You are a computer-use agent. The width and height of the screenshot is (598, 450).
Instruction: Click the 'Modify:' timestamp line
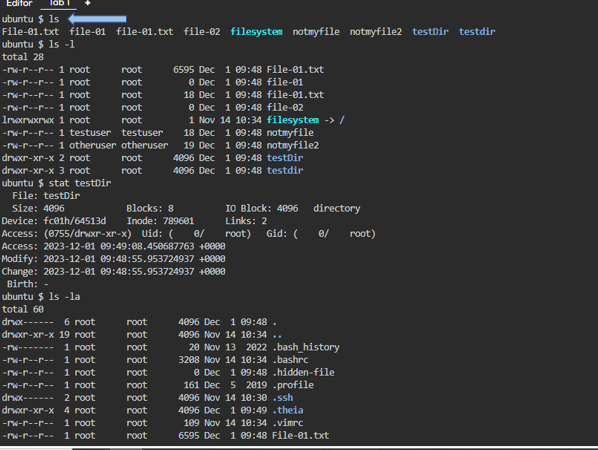[x=113, y=259]
